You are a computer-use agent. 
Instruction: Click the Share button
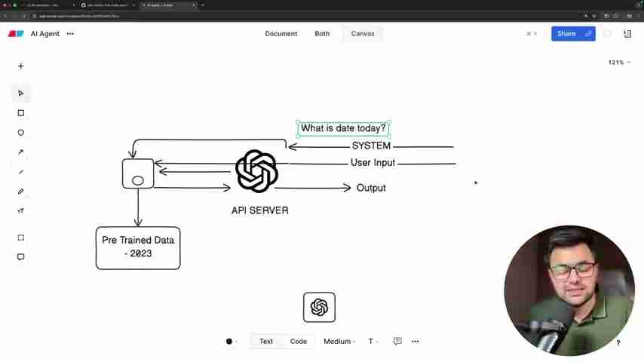(x=573, y=34)
